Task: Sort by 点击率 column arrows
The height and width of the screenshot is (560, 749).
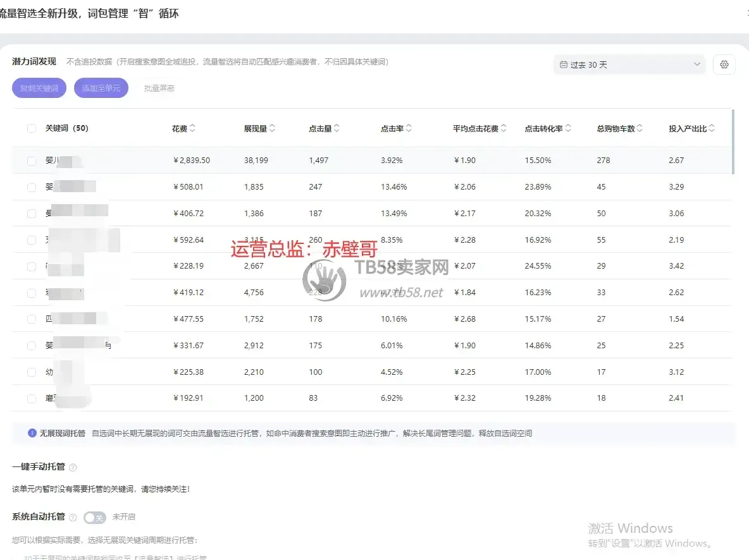Action: (409, 128)
